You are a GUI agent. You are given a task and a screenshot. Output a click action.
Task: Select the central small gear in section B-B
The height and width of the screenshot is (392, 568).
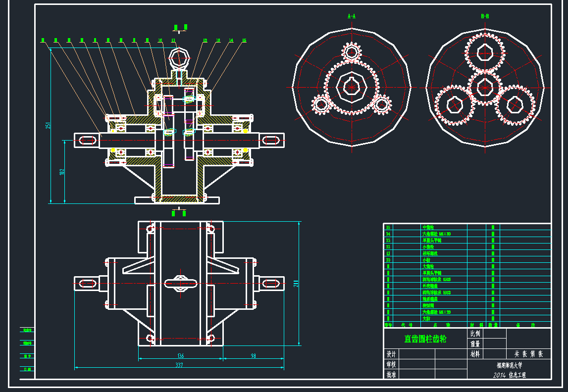pos(485,87)
